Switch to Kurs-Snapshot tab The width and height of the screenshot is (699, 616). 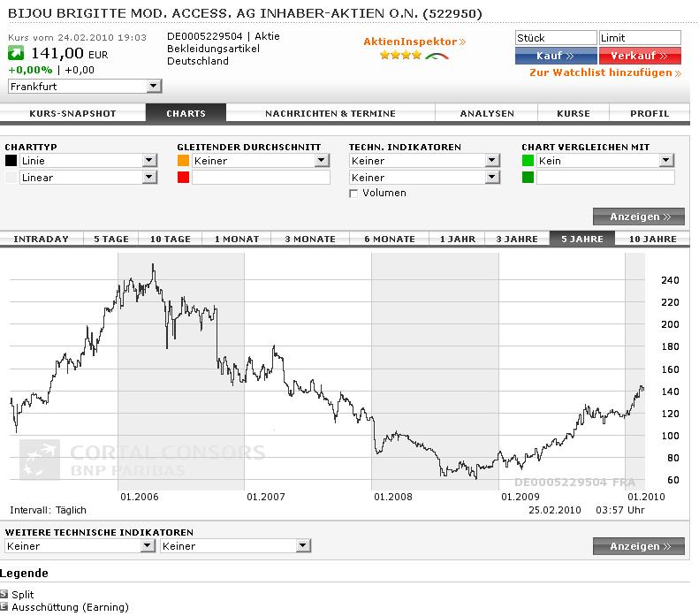[72, 113]
